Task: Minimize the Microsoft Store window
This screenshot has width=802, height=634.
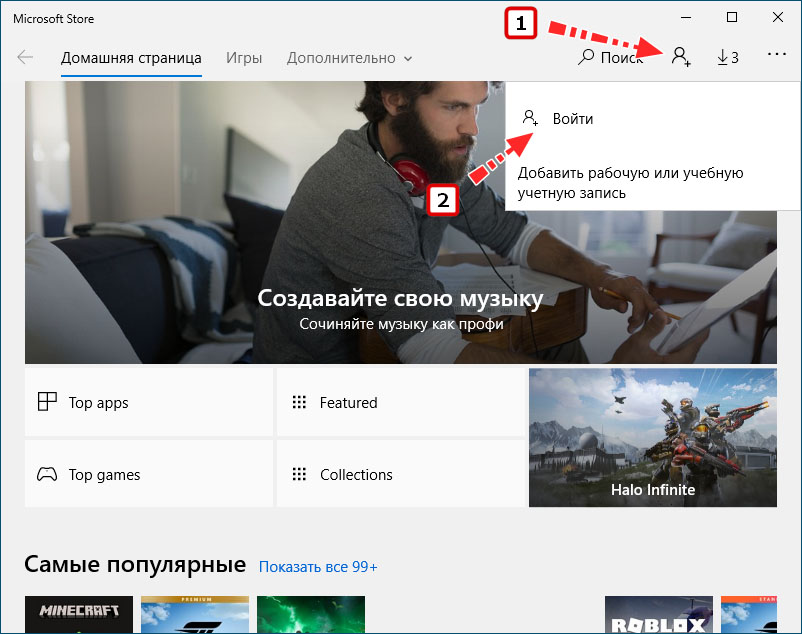Action: point(686,17)
